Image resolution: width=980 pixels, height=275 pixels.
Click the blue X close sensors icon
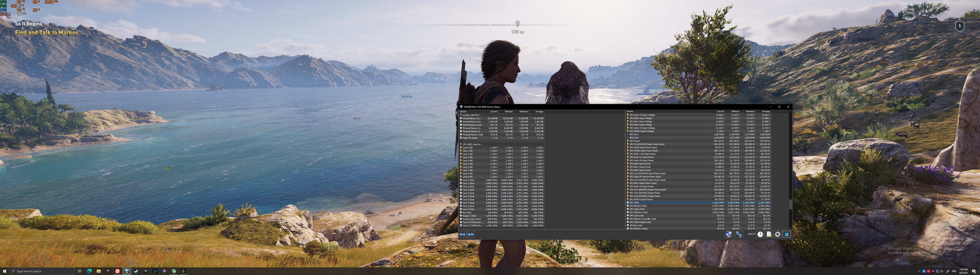(786, 234)
